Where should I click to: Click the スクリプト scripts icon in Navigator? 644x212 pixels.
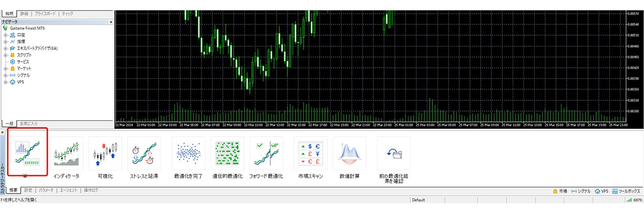(12, 55)
